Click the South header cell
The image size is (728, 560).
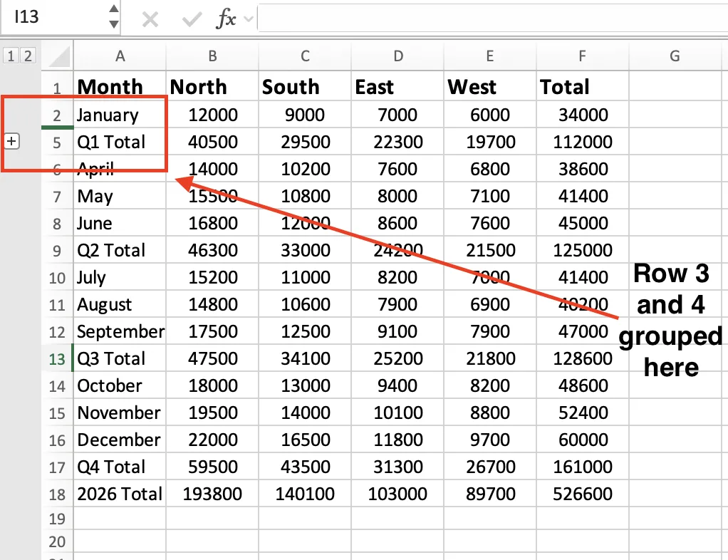305,87
